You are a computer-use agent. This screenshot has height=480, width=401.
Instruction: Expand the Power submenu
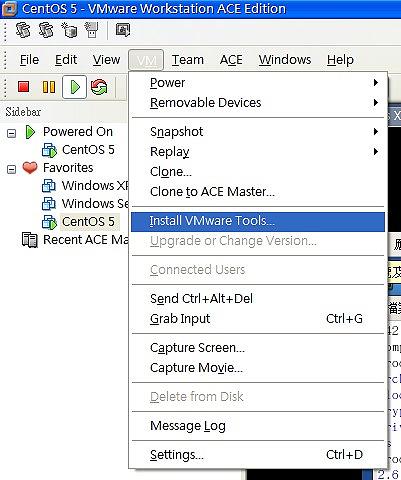pyautogui.click(x=258, y=82)
